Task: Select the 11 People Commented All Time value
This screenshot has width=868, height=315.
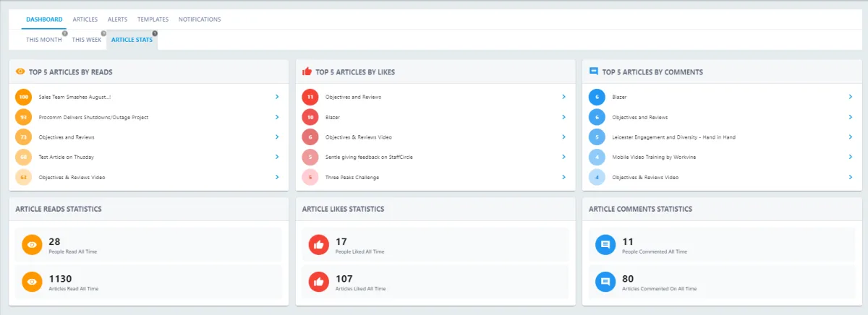Action: click(x=628, y=241)
